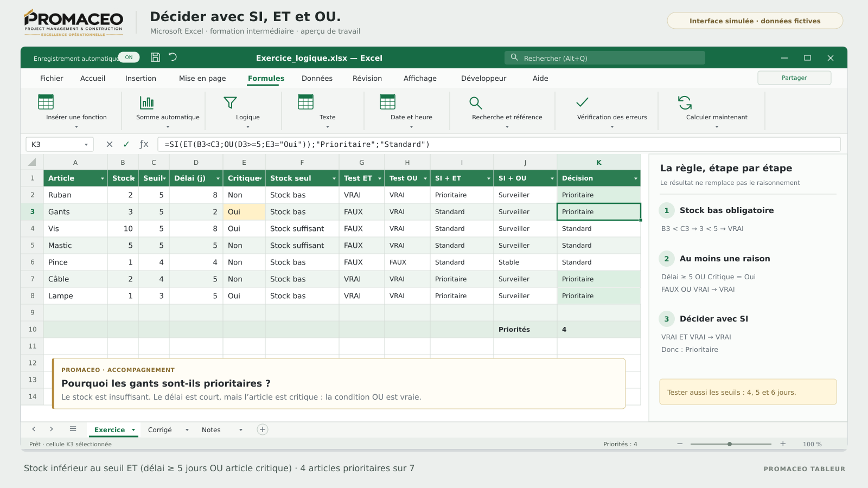Open the all-sheets list icon
The image size is (868, 488).
73,429
